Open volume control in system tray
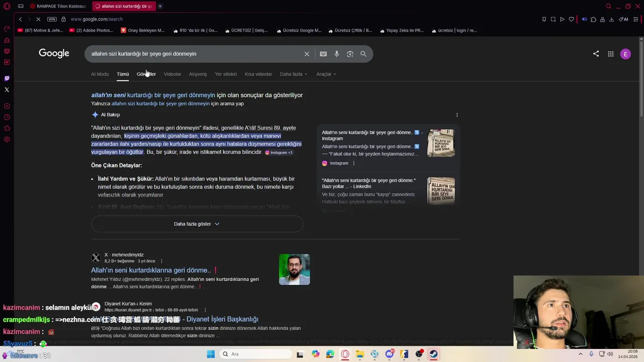This screenshot has height=362, width=644. [x=610, y=354]
